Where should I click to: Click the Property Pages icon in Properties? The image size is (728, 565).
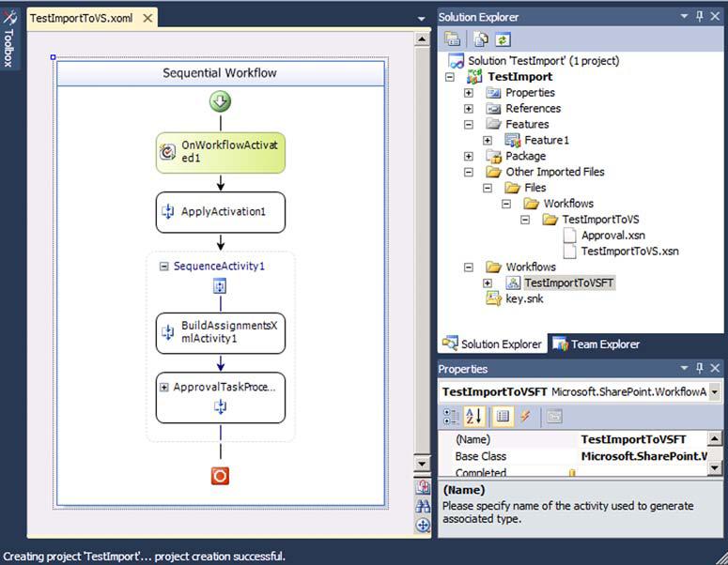coord(554,416)
